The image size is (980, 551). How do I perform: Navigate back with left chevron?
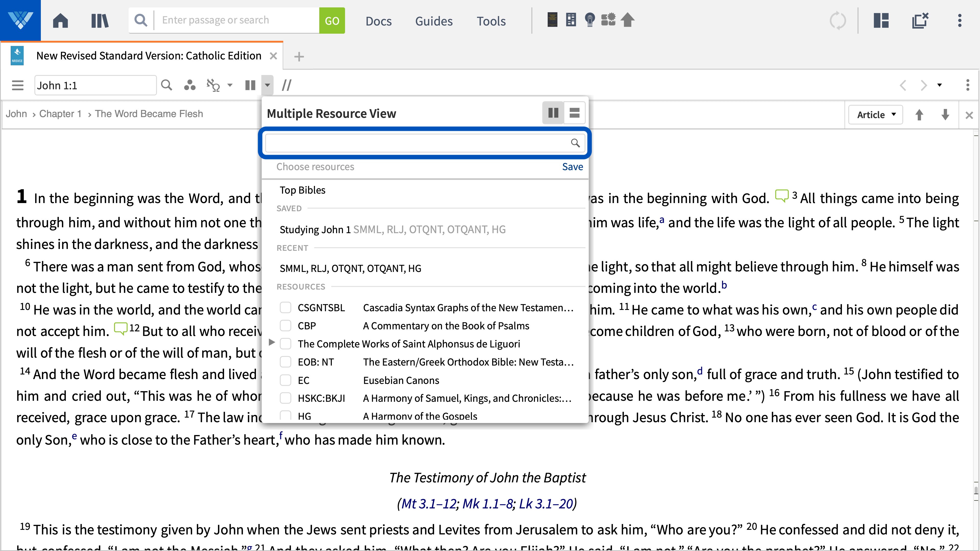coord(903,85)
